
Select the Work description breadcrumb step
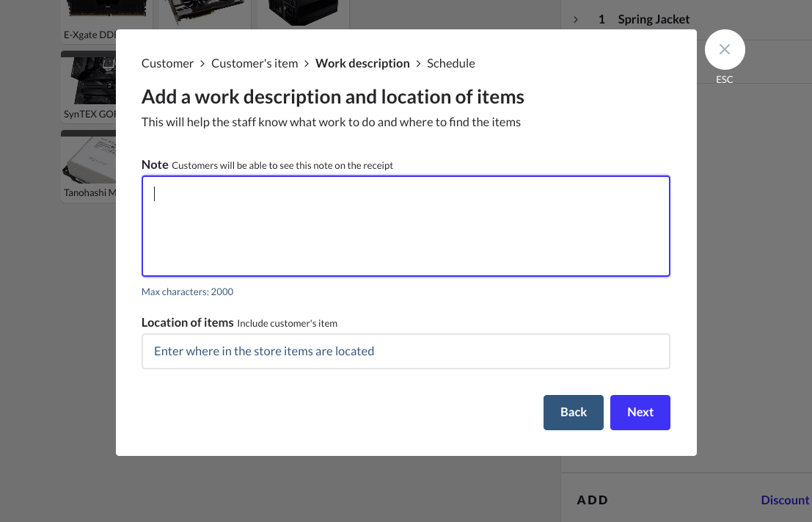362,63
